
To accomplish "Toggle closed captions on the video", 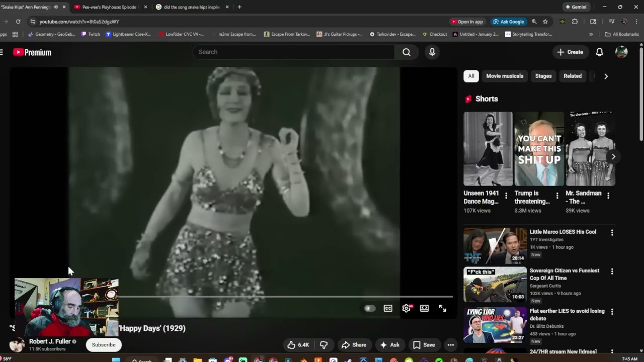I will [388, 308].
